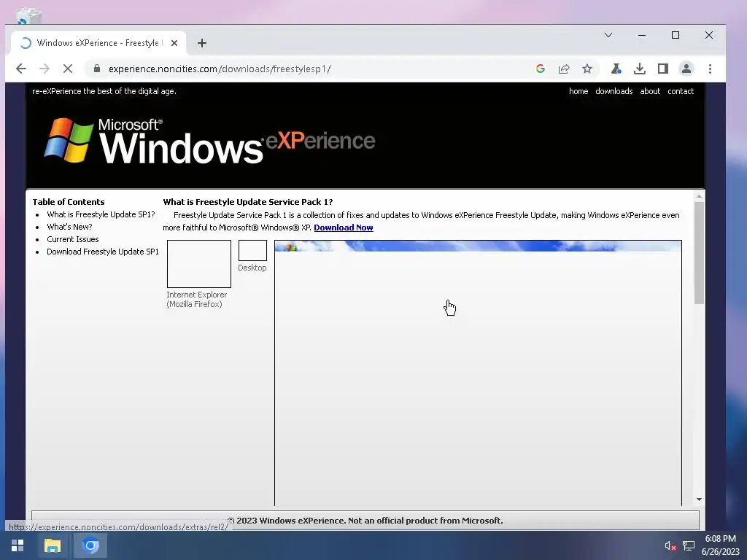Go to the home page link

point(578,91)
